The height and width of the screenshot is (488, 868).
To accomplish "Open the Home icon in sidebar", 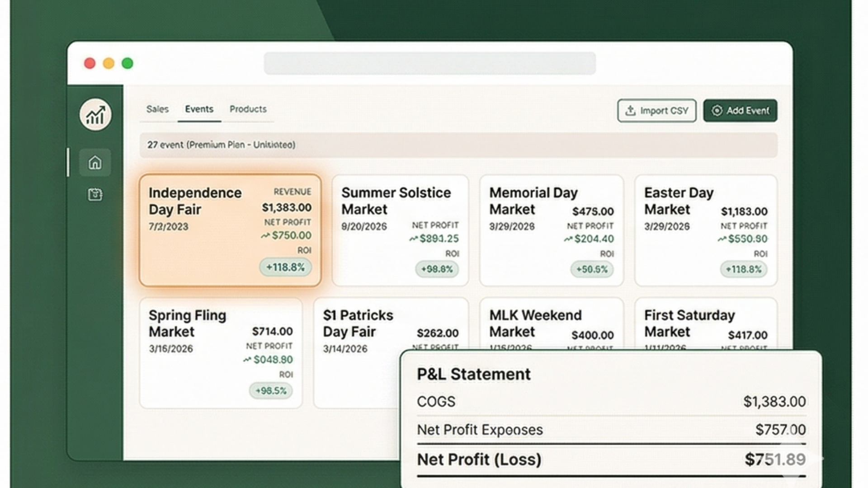I will pyautogui.click(x=95, y=162).
